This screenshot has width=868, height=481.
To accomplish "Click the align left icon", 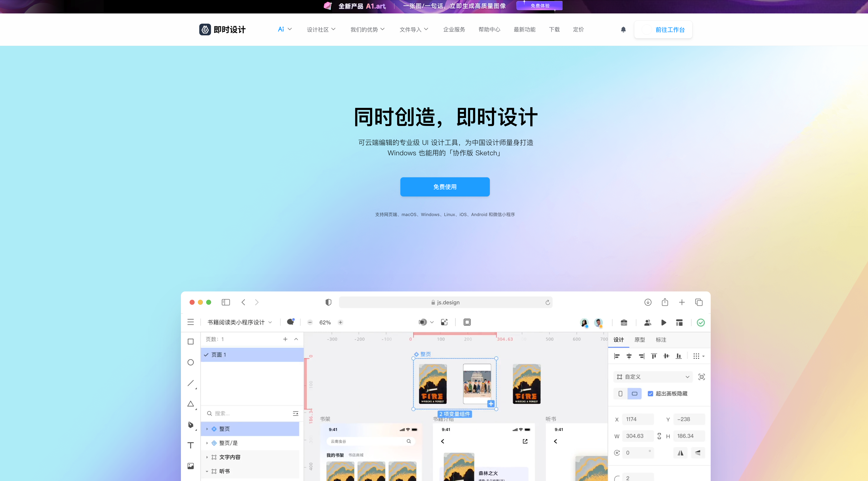I will [x=617, y=356].
